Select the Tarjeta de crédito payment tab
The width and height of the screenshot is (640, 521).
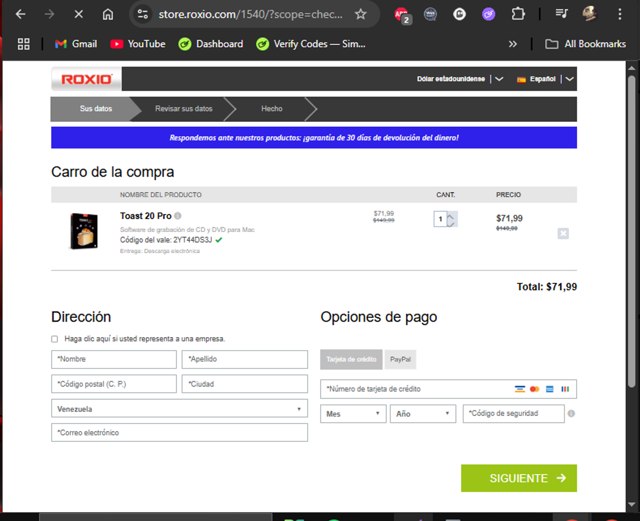351,359
